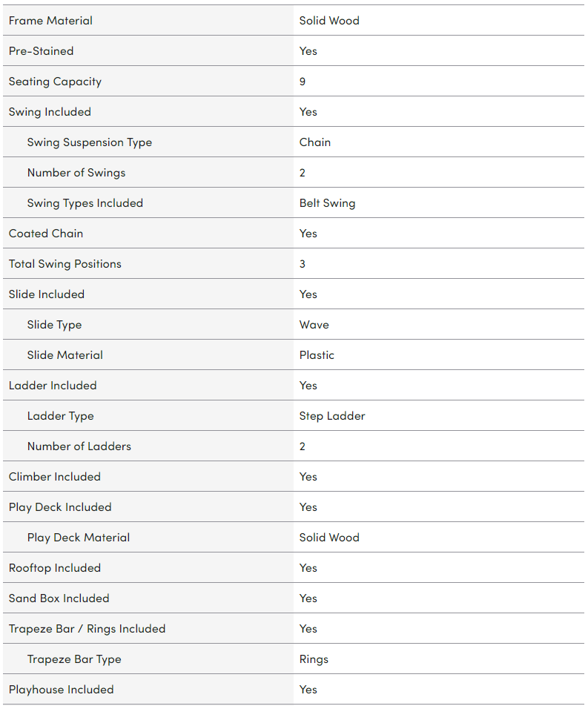Select the Wave slide type value
Viewport: 588px width, 706px height.
click(x=314, y=325)
